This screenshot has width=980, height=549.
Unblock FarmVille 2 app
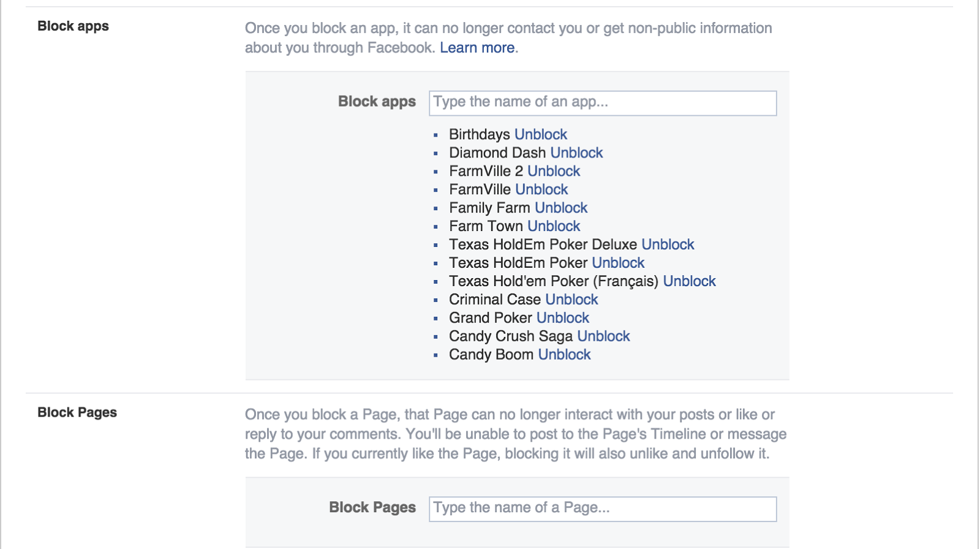(554, 171)
